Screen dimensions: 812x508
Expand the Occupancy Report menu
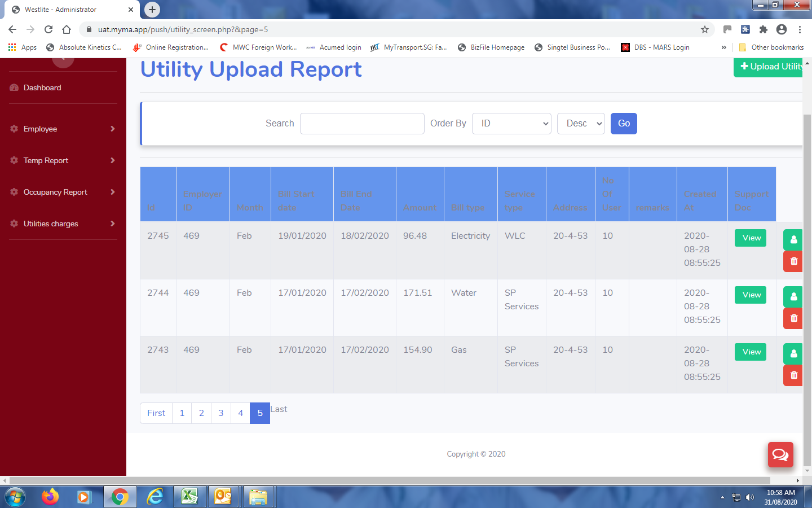coord(63,192)
